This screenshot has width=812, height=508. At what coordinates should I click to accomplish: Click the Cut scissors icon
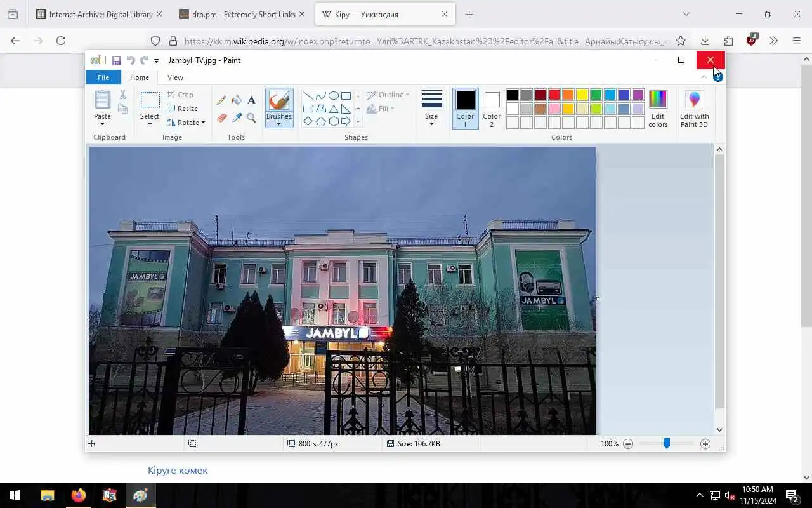tap(122, 95)
